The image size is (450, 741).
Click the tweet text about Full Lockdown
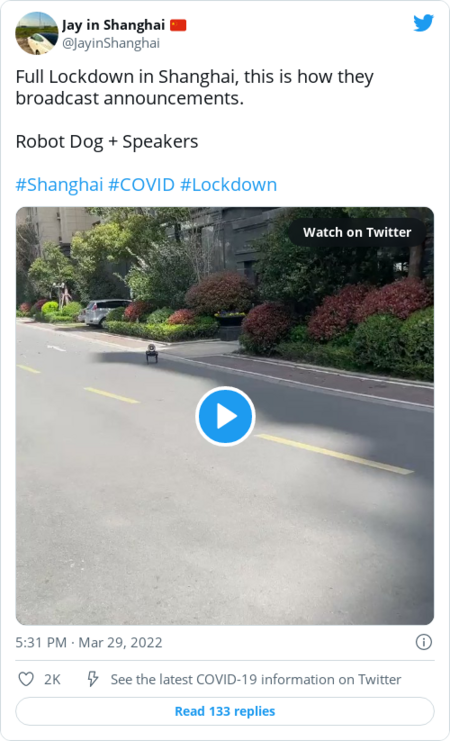(x=195, y=87)
